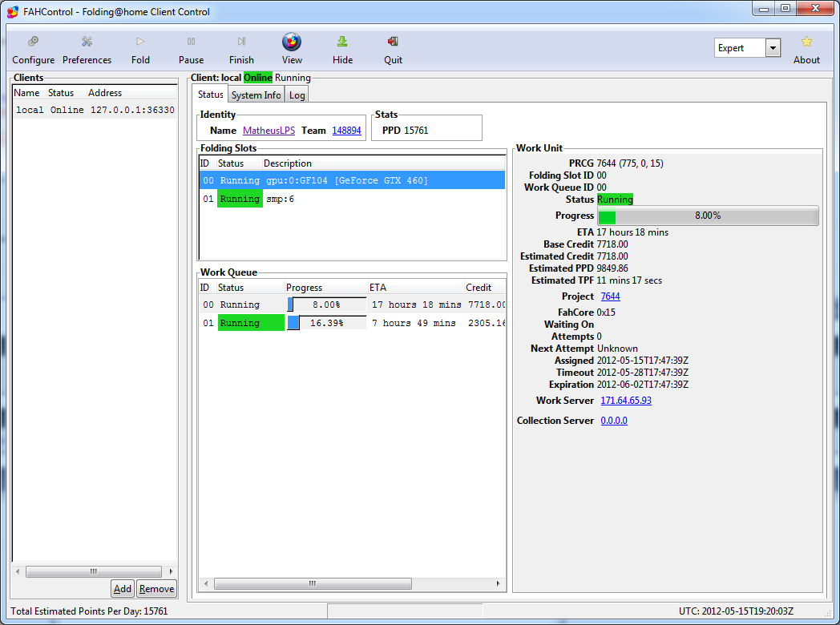
Task: Open team 148894 link
Action: point(346,130)
